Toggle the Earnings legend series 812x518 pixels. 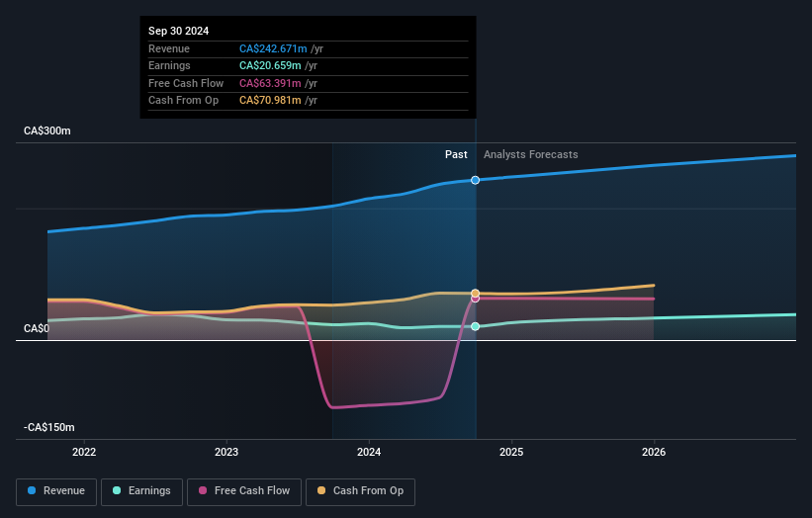click(x=141, y=491)
